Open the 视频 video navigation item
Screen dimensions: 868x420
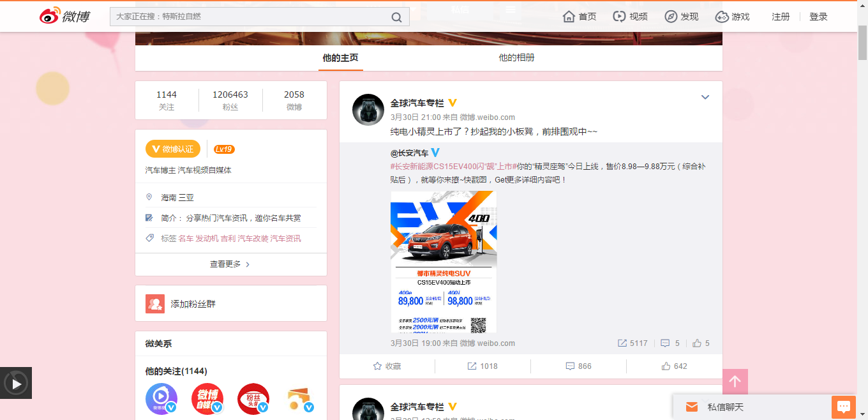pyautogui.click(x=630, y=17)
